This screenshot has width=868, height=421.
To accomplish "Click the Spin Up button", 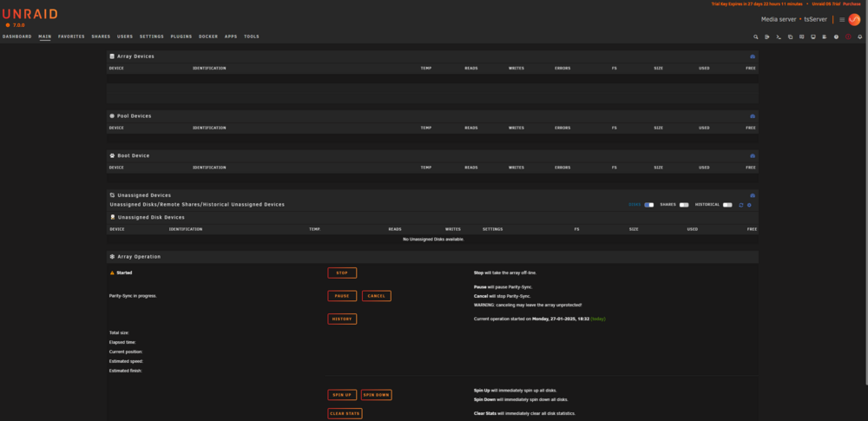I will pos(342,395).
